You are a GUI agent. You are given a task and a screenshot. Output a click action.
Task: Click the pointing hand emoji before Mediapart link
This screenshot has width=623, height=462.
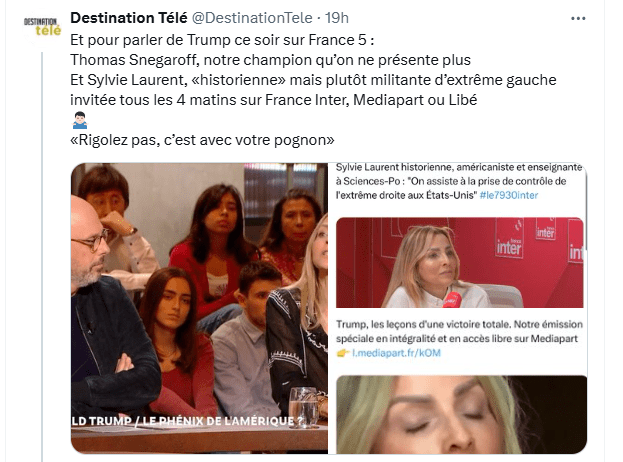[x=343, y=353]
